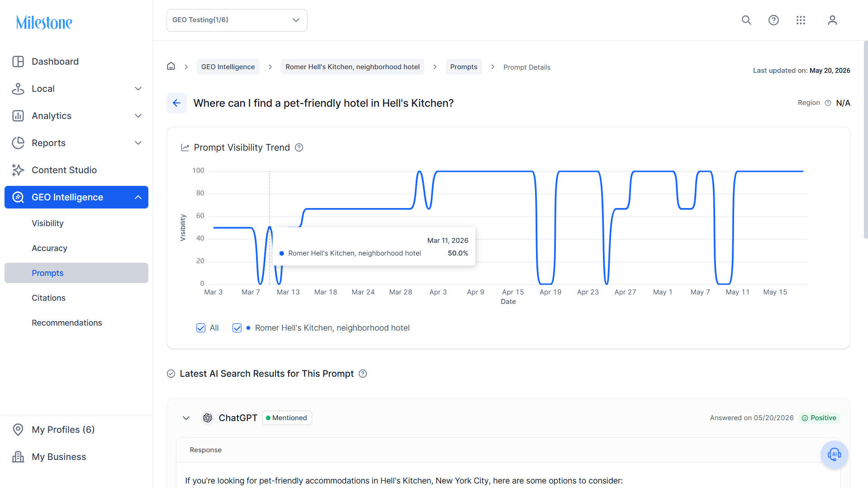Click the home breadcrumb icon

tap(171, 66)
